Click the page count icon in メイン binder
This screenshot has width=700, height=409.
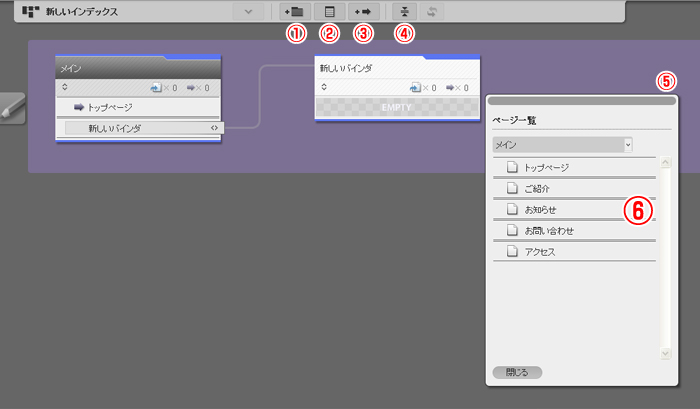pyautogui.click(x=156, y=88)
